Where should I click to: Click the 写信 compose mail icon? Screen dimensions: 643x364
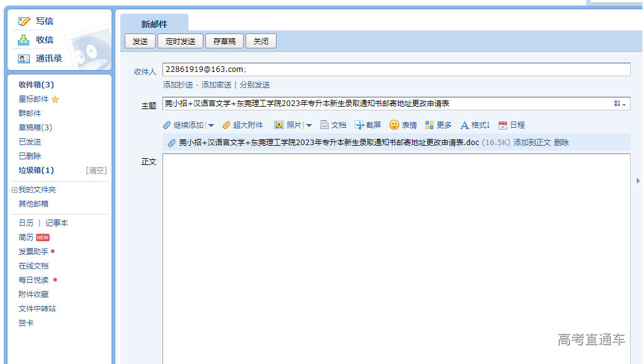point(24,21)
